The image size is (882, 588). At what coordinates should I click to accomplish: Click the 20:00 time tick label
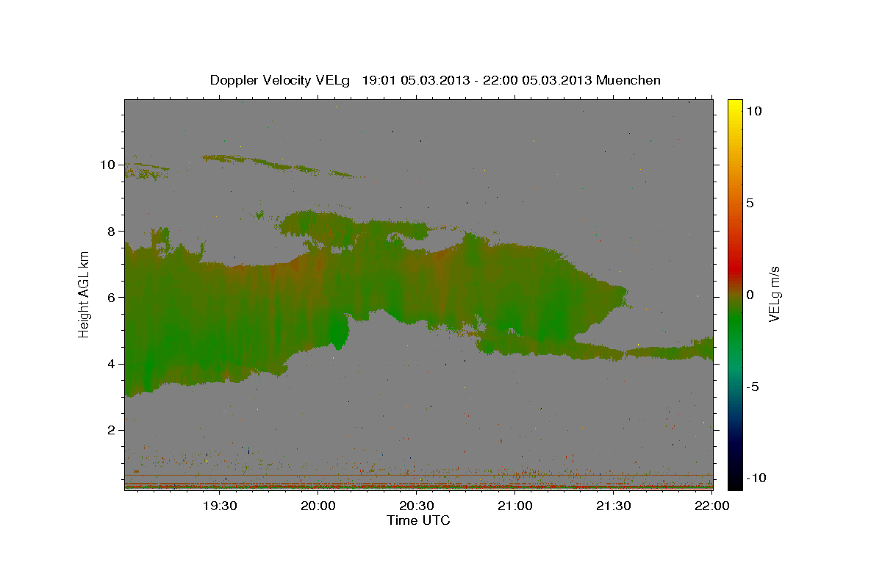[x=318, y=506]
